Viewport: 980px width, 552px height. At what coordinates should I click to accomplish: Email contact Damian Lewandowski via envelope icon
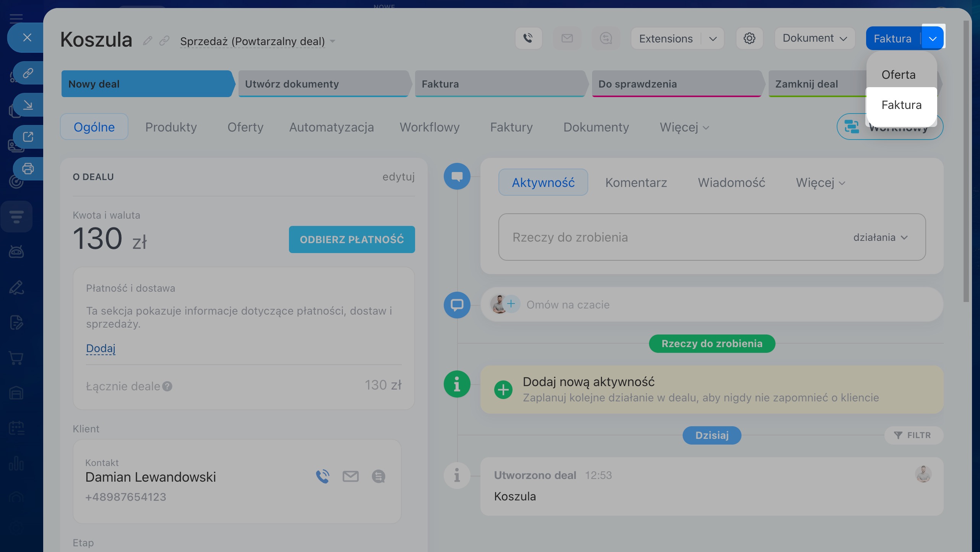click(x=350, y=476)
